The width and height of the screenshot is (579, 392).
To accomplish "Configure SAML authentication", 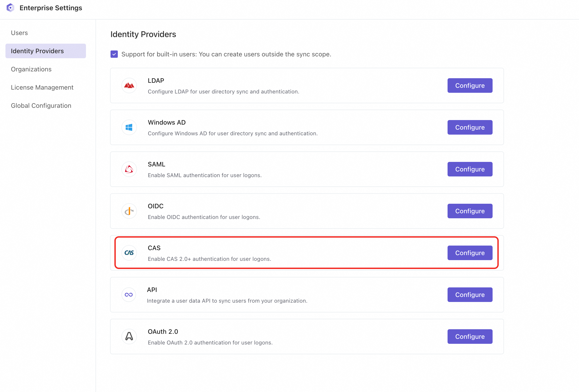I will (x=470, y=169).
